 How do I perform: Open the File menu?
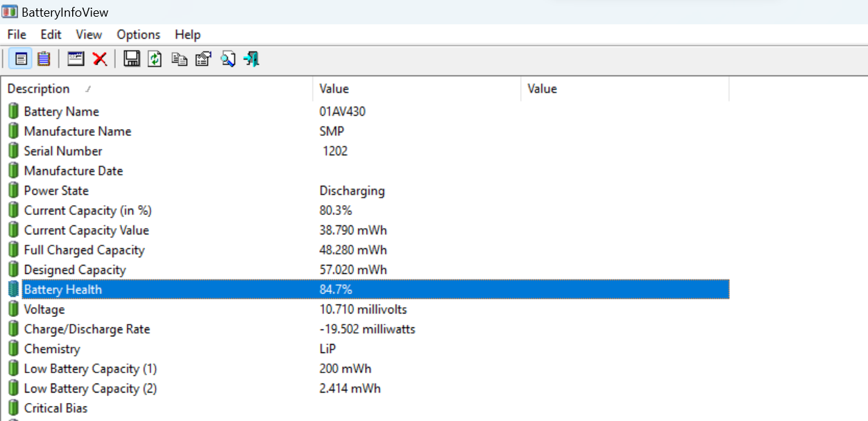tap(17, 35)
